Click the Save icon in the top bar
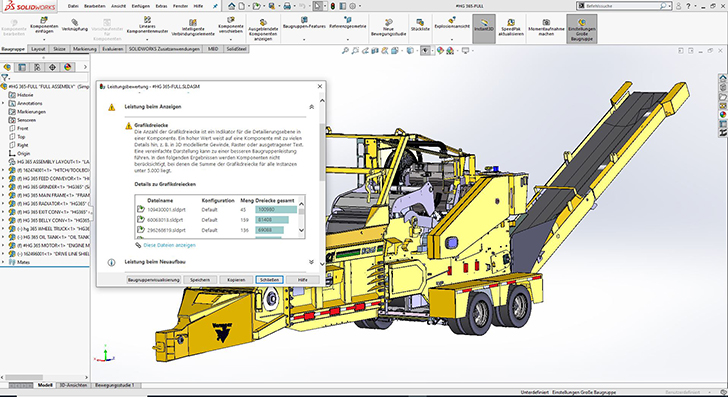The width and height of the screenshot is (728, 397). 272,6
